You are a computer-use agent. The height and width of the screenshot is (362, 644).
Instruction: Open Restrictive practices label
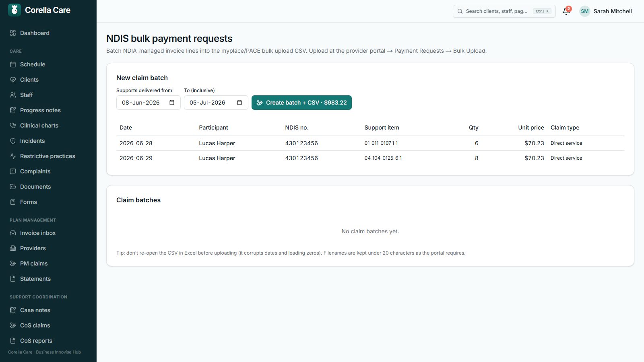(x=47, y=156)
